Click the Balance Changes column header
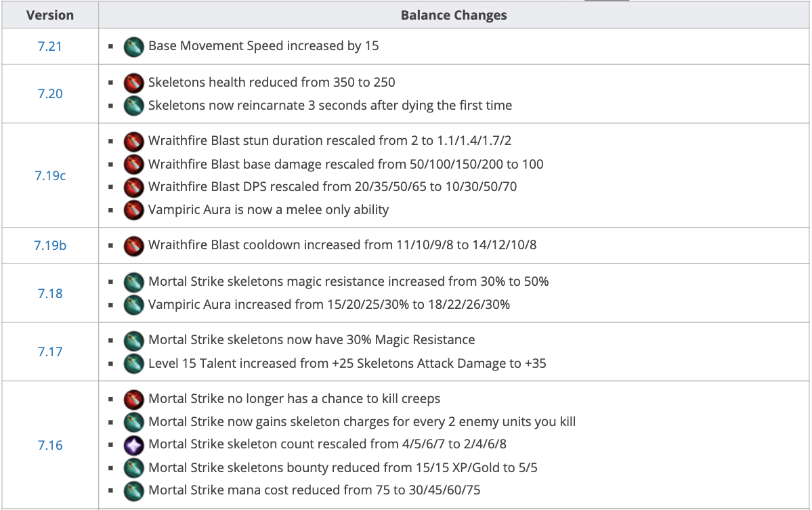Viewport: 812px width, 510px height. coord(454,15)
